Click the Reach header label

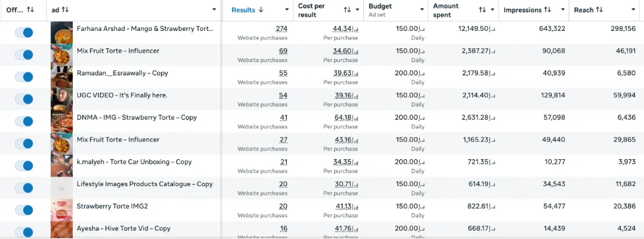click(583, 10)
